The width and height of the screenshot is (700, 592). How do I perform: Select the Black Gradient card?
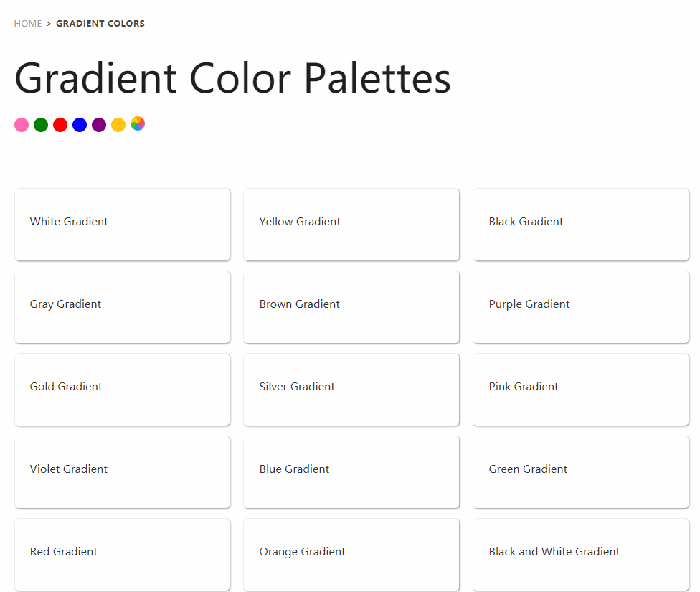click(x=581, y=224)
